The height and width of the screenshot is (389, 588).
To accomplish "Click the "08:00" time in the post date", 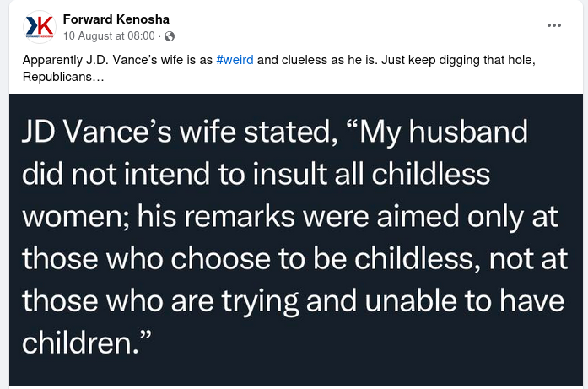I will click(140, 35).
